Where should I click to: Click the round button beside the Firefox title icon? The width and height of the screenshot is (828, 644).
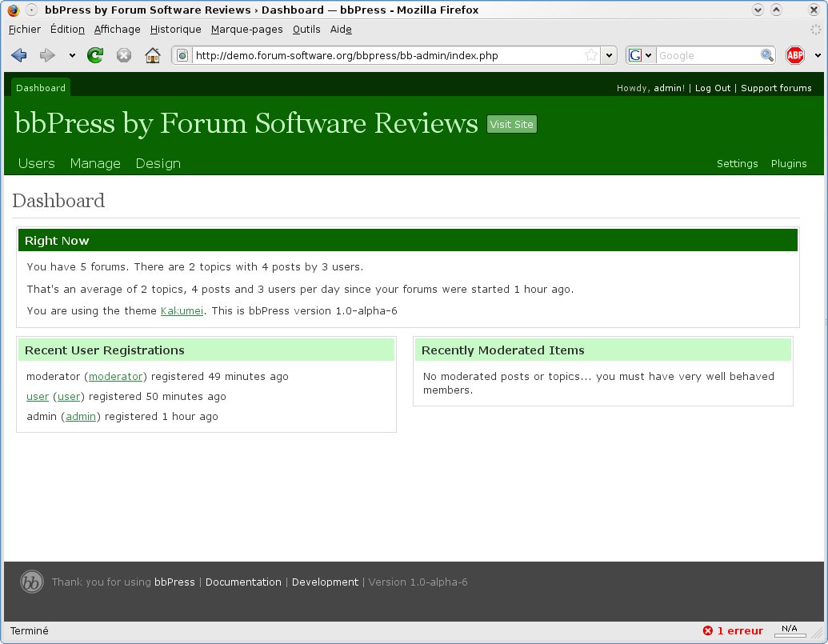point(32,10)
